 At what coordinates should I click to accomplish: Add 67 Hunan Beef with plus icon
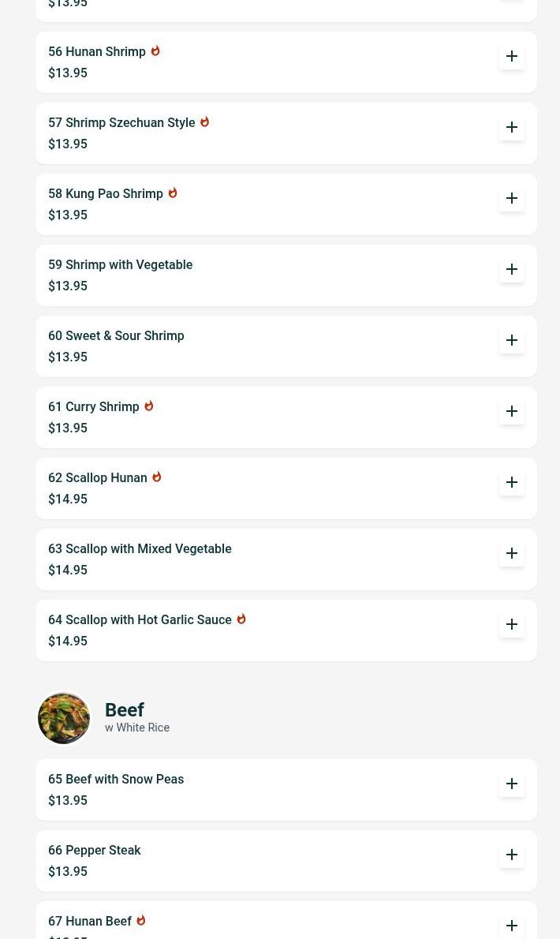point(512,925)
